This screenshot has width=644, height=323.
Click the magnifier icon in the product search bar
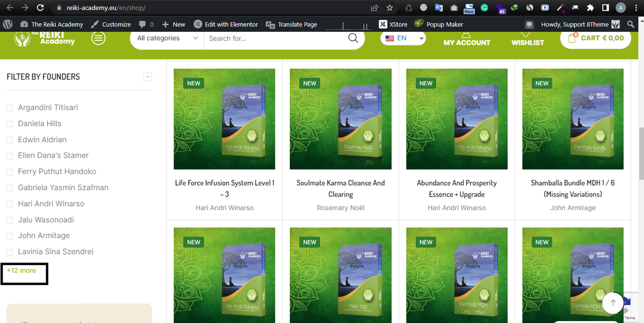point(353,38)
